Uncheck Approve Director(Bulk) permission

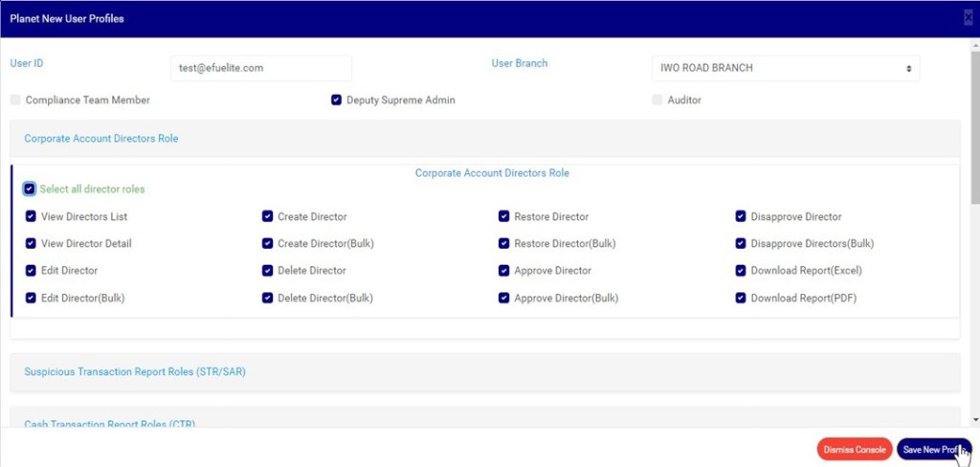pos(504,298)
